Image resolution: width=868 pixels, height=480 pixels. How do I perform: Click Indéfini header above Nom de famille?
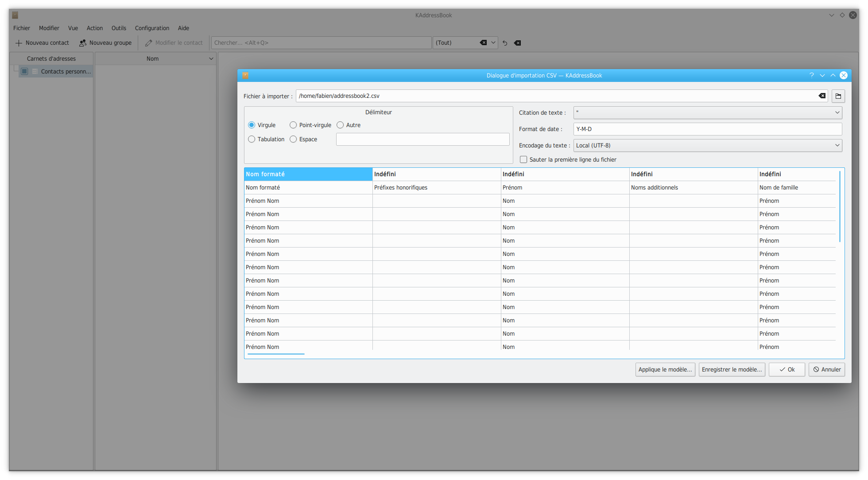click(x=797, y=174)
